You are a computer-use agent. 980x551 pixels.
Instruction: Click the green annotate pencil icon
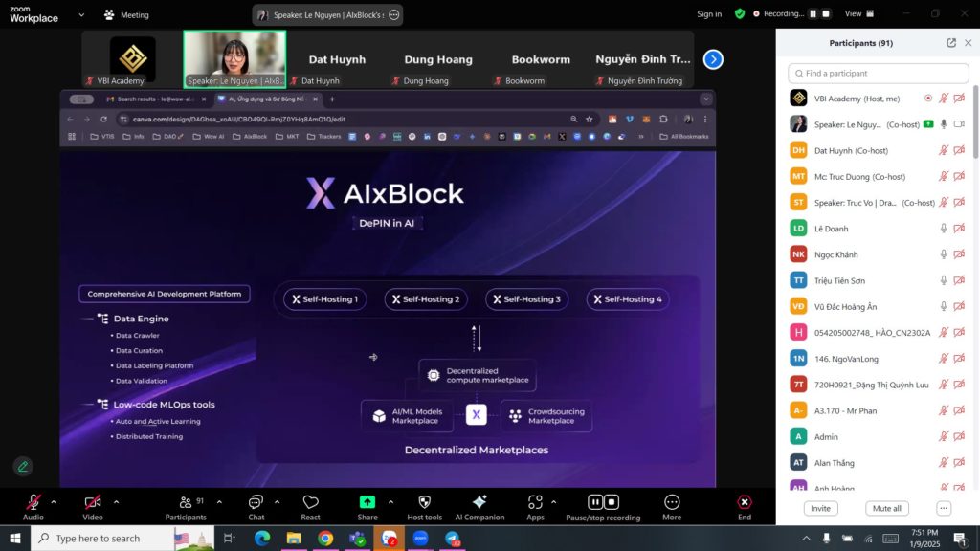coord(23,466)
